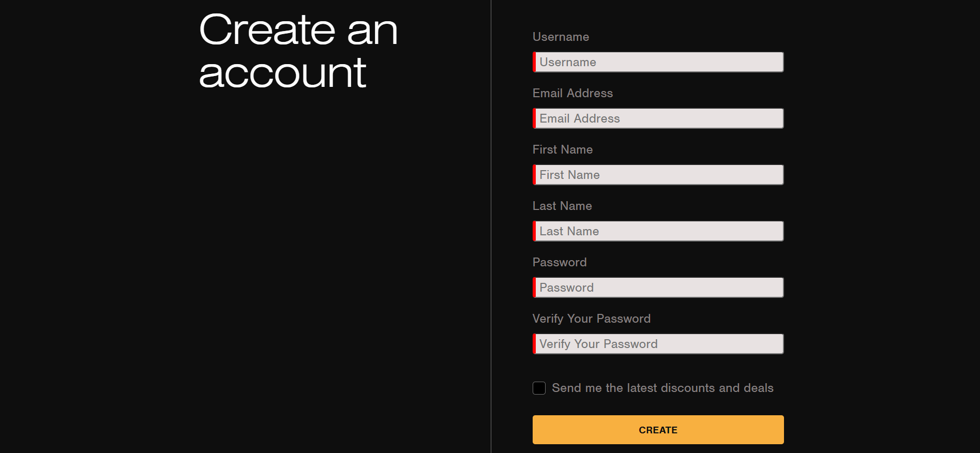Click the Last Name label above its field
This screenshot has width=980, height=453.
[x=562, y=206]
